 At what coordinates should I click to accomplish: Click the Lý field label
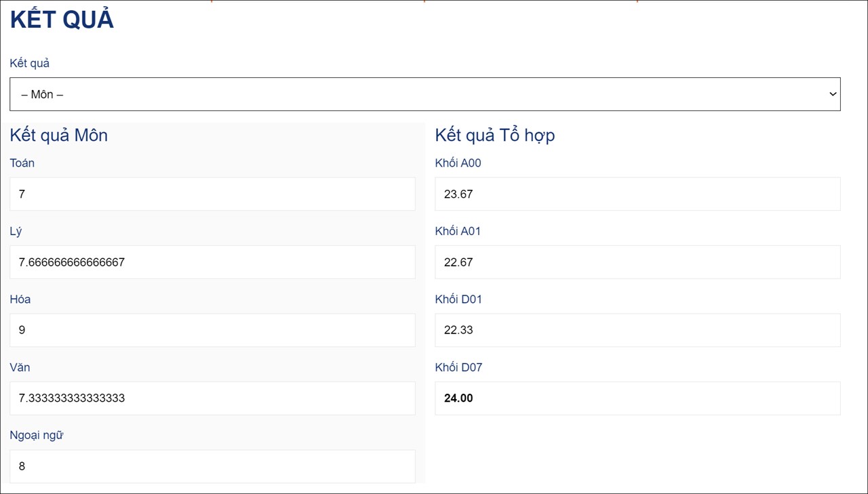(16, 231)
